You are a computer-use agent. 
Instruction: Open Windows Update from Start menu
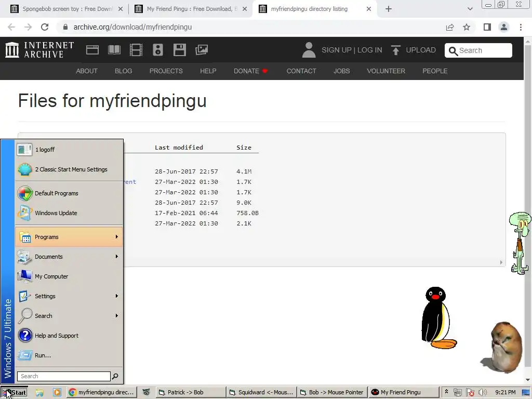point(69,212)
